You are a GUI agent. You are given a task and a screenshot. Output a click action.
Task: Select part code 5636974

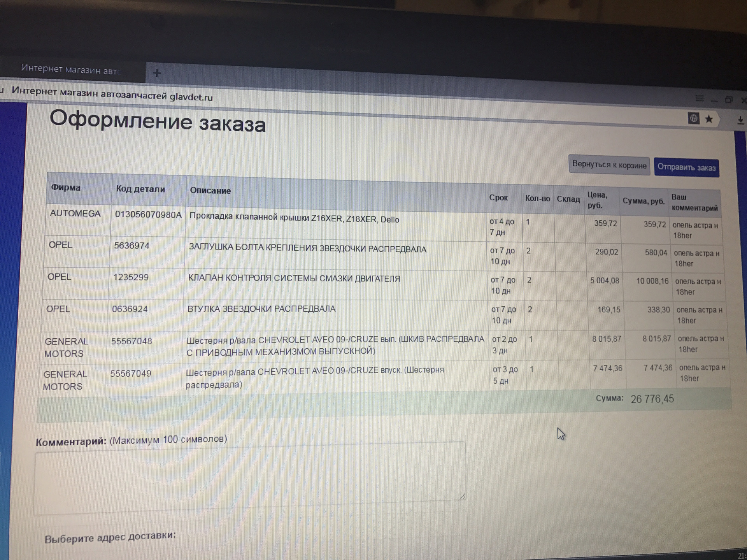pyautogui.click(x=132, y=246)
